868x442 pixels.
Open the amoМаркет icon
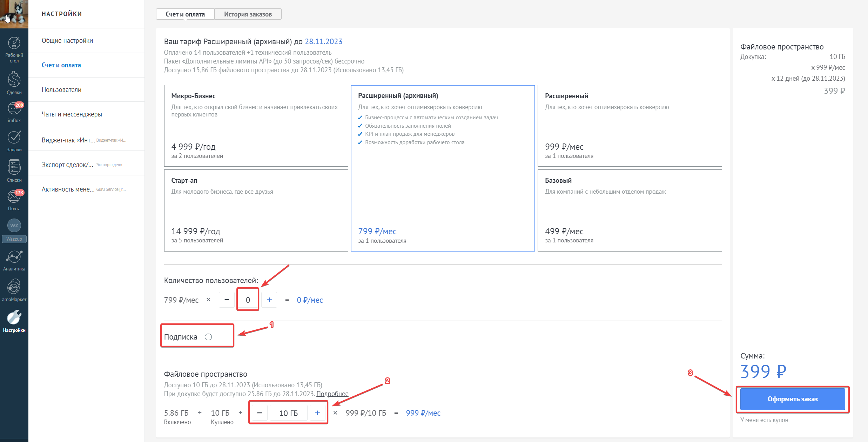(14, 290)
